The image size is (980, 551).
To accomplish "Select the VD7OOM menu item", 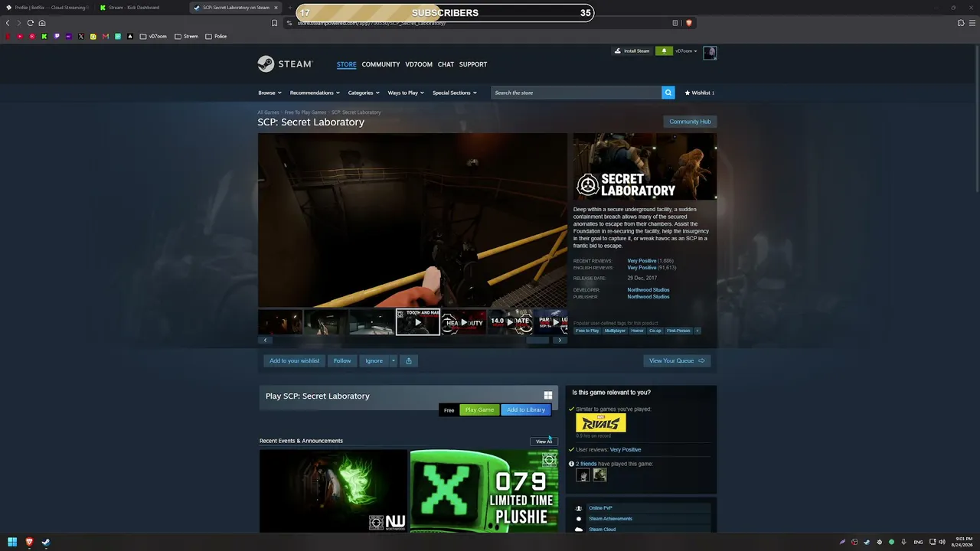I will coord(419,64).
